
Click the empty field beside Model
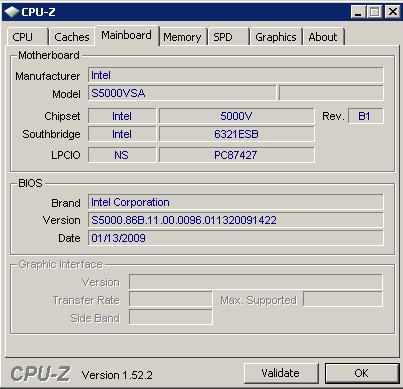coord(331,93)
